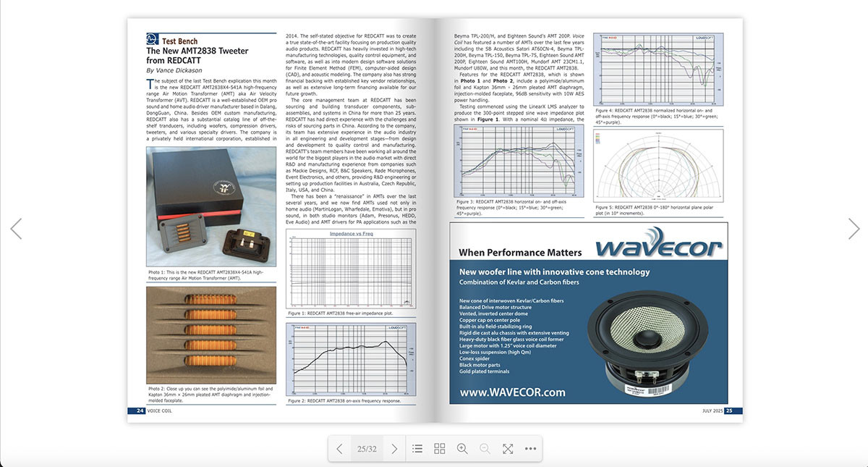Viewport: 868px width, 467px height.
Task: Click Figure 3 off-axis frequency response graph
Action: pyautogui.click(x=519, y=160)
